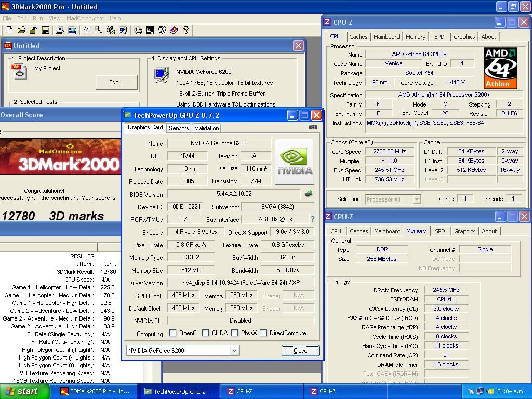Screen dimensions: 532x399
Task: Click the Subvendor EVGA (3842) field
Action: coord(277,207)
